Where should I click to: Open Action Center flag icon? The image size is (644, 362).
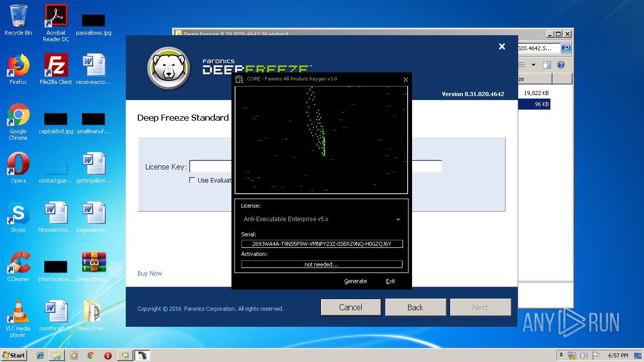596,355
